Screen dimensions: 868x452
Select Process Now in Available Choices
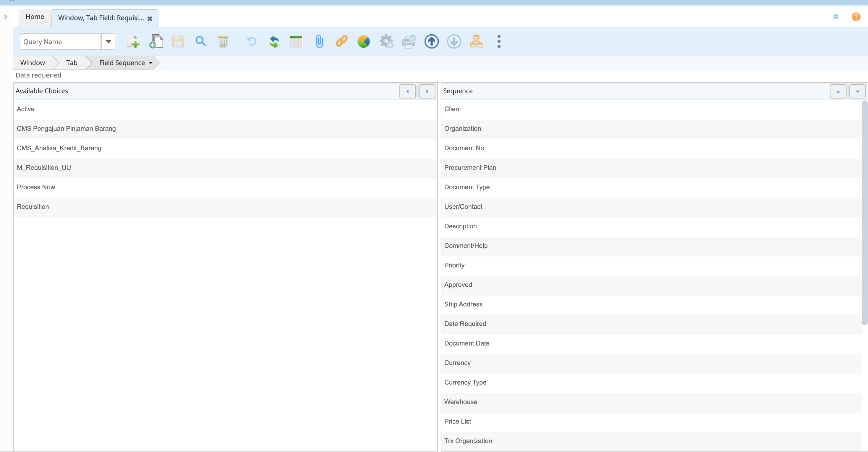[x=225, y=188]
